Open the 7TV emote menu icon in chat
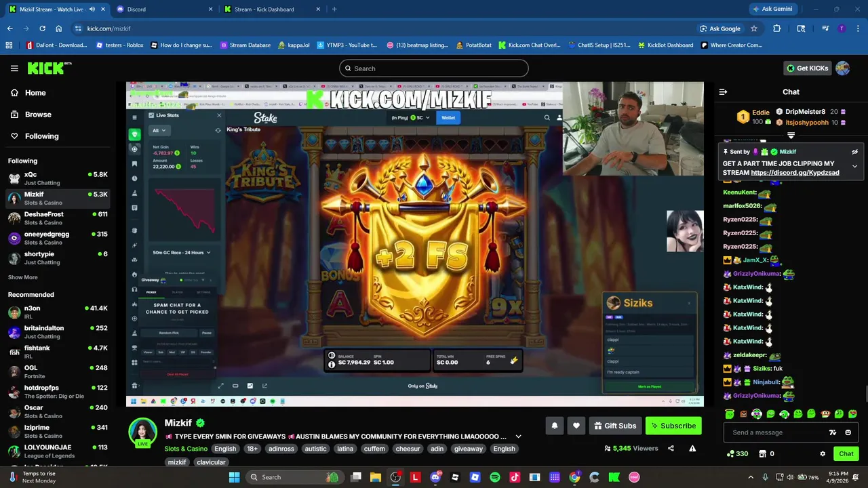 point(833,432)
